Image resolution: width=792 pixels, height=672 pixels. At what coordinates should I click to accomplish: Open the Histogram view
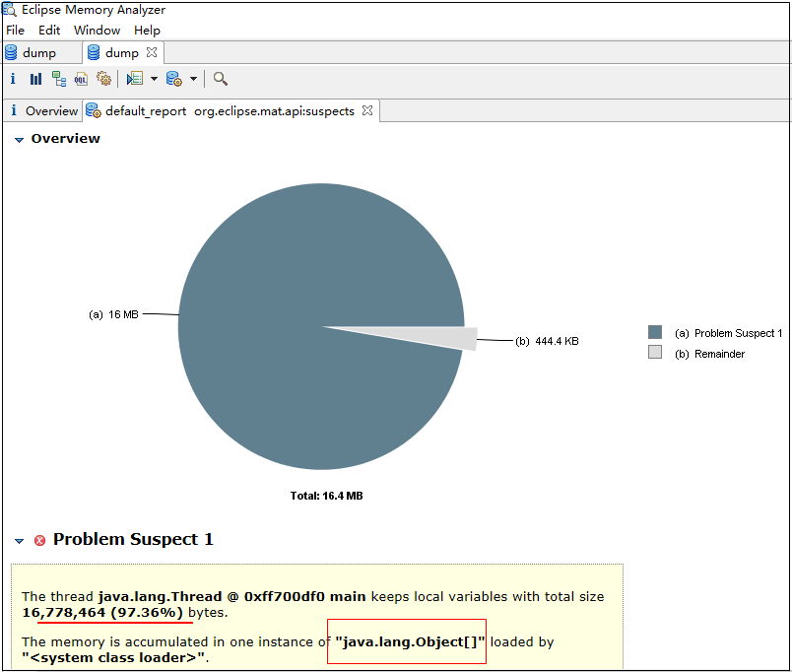[35, 79]
